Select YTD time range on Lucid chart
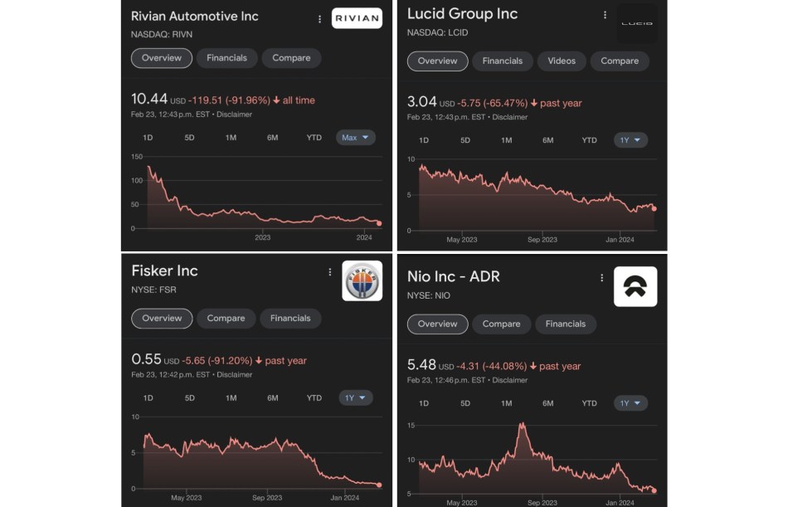The height and width of the screenshot is (507, 812). coord(589,140)
